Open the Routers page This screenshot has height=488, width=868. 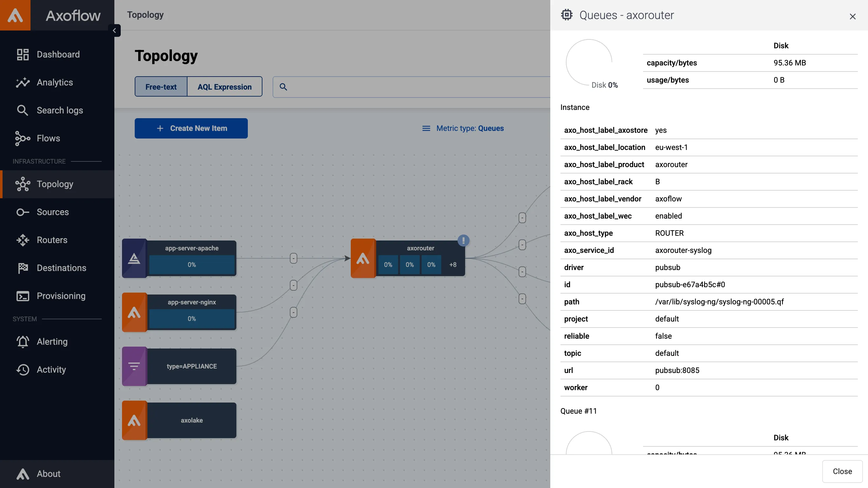(x=52, y=240)
